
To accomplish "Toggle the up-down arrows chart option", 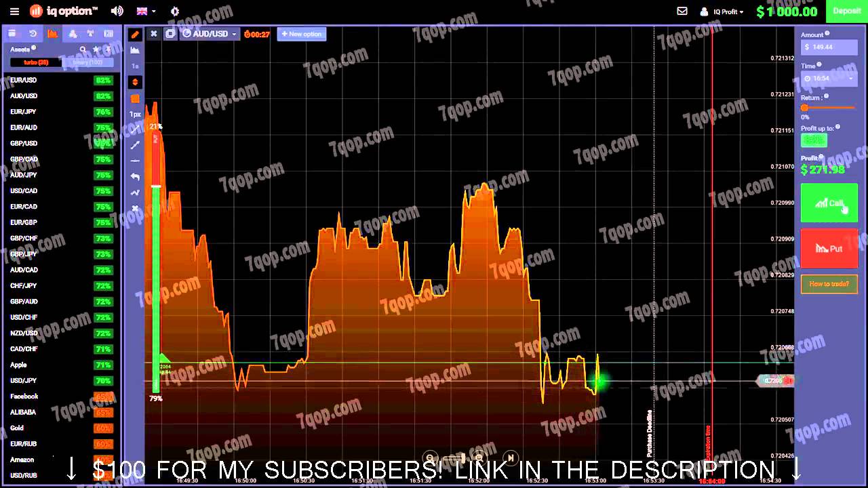I will click(x=135, y=82).
